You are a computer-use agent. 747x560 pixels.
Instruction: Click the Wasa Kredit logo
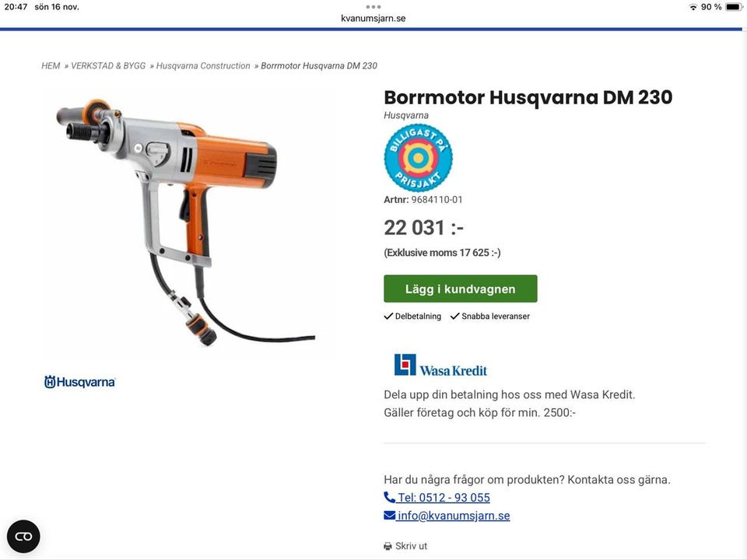[x=440, y=366]
